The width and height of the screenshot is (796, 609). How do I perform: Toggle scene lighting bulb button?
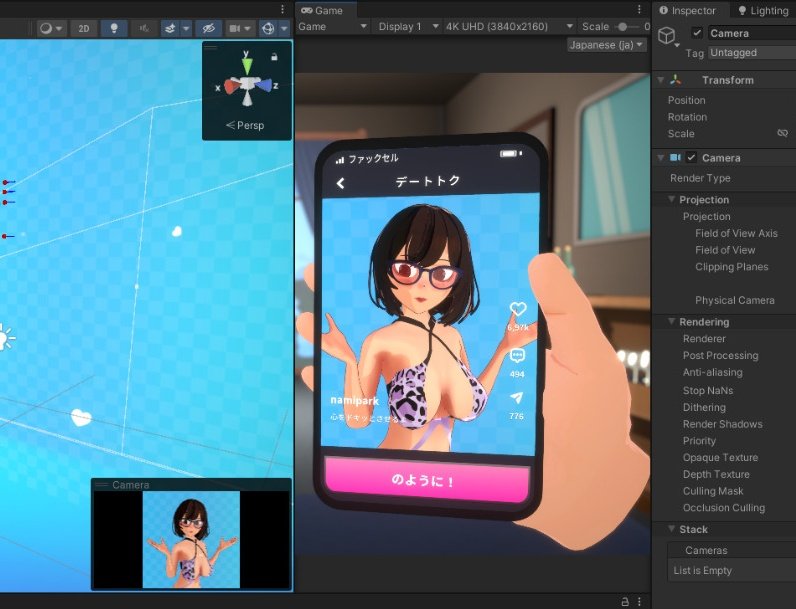click(x=114, y=28)
